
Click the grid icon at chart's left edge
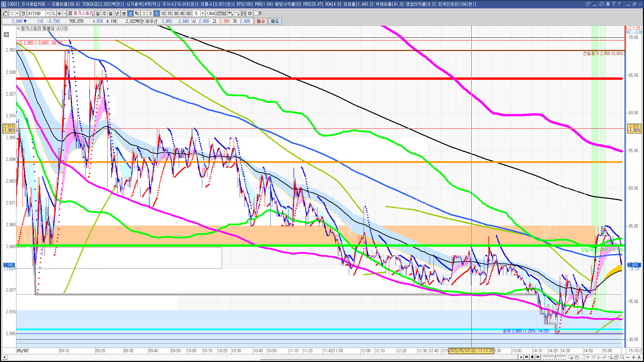point(6,35)
